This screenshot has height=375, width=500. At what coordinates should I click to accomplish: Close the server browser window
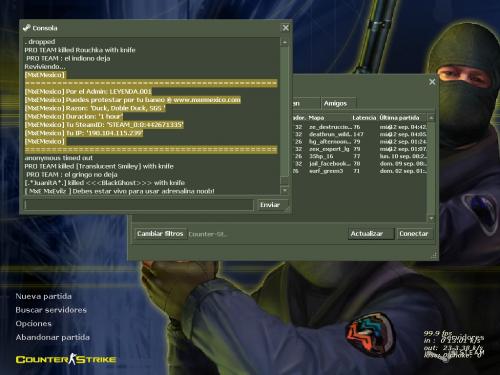click(432, 82)
